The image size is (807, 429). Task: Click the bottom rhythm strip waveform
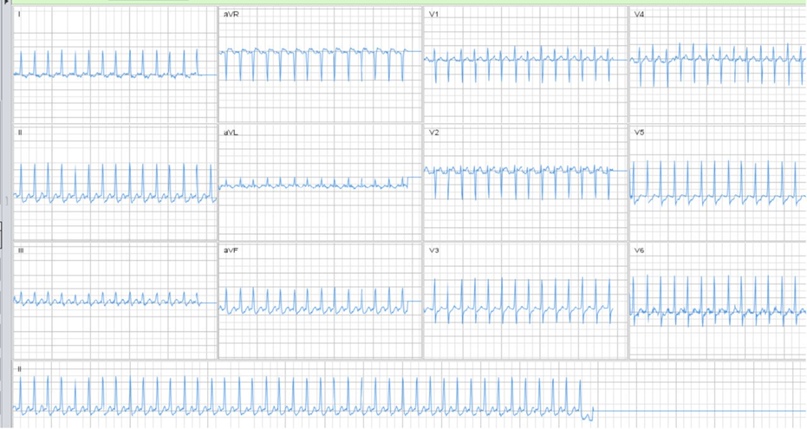point(300,397)
